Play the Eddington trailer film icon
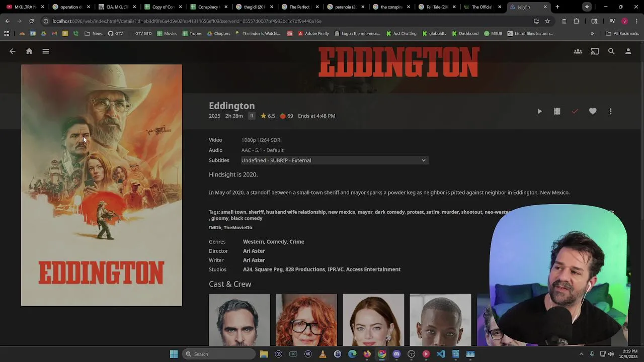Image resolution: width=644 pixels, height=362 pixels. [557, 111]
